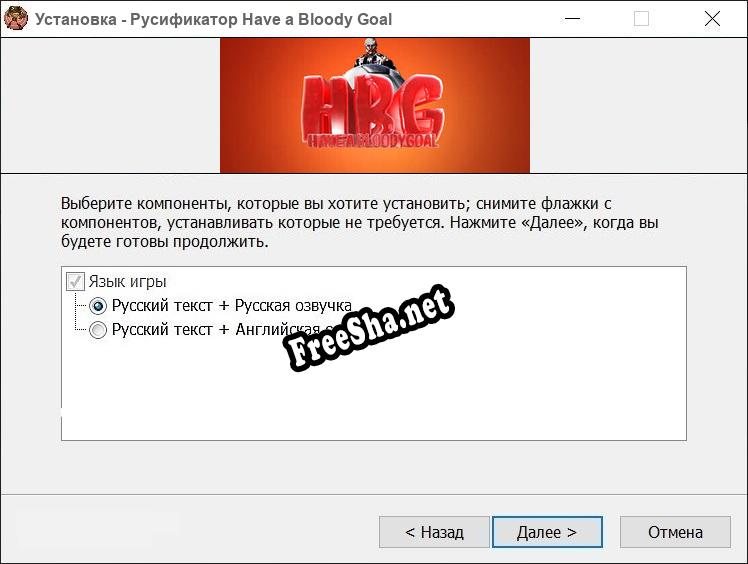Click the disabled maximize window button

[641, 19]
